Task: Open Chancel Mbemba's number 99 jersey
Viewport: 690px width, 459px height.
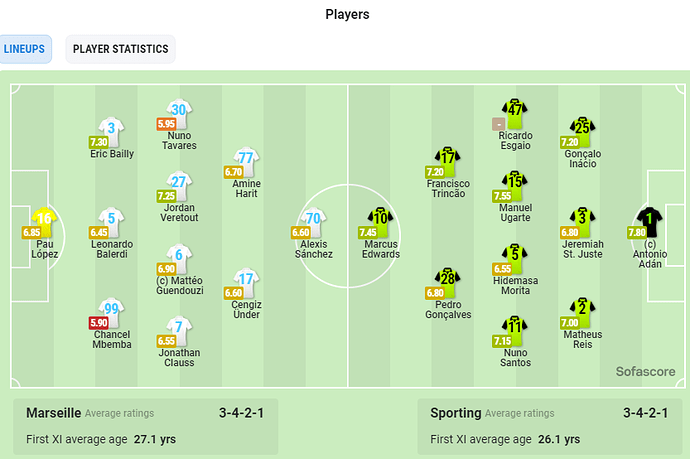Action: coord(112,312)
